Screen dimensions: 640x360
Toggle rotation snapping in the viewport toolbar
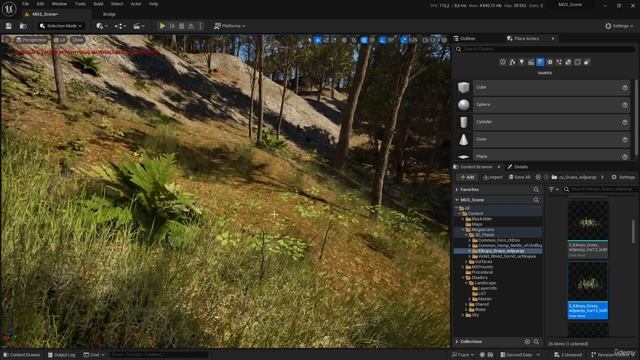point(382,40)
